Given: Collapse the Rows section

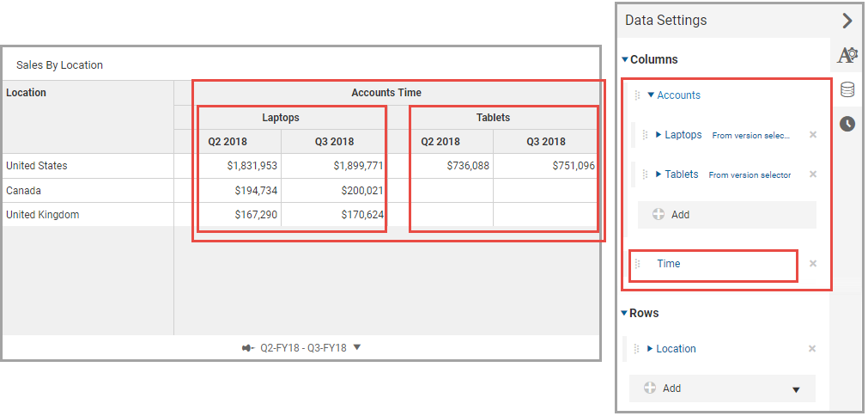Looking at the screenshot, I should click(x=624, y=314).
